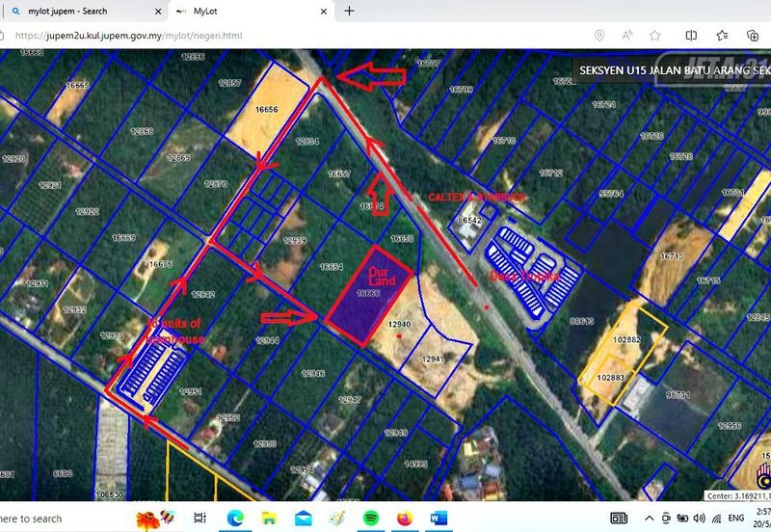The width and height of the screenshot is (771, 532).
Task: Click the Task View taskbar button
Action: [200, 519]
